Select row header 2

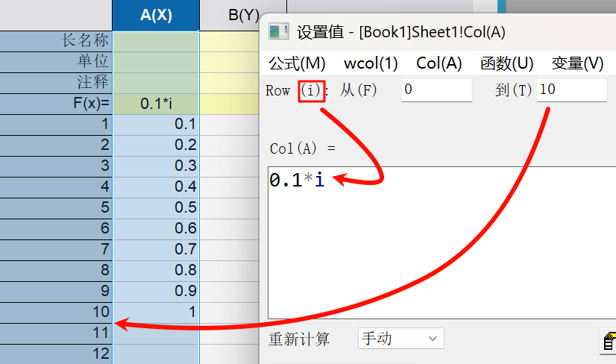(56, 145)
